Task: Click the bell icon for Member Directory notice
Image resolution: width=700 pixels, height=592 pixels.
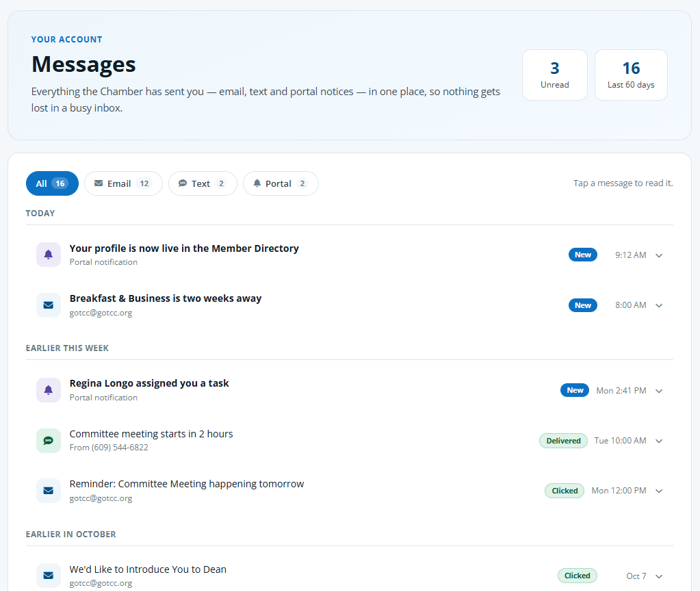Action: (48, 255)
